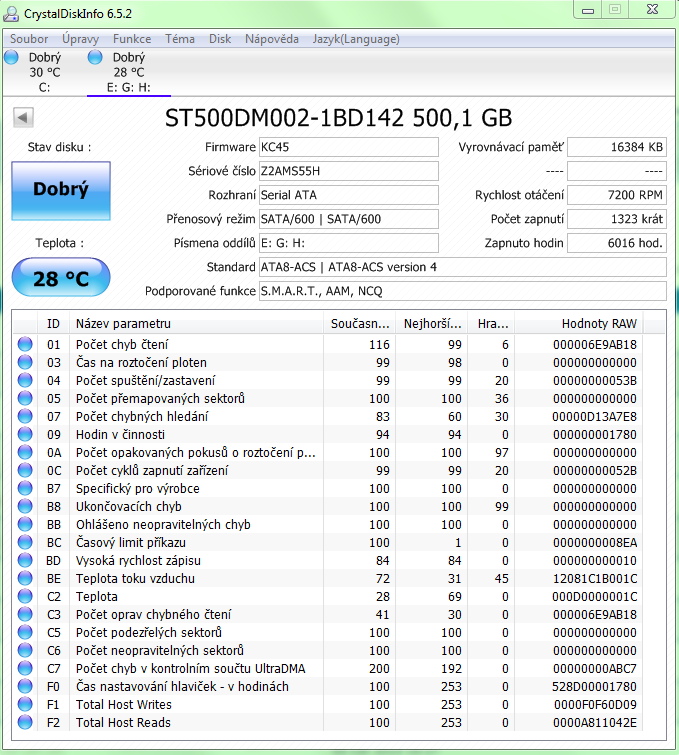Click the serial number field Z2AMS55H
Screen dimensions: 679x755
(x=349, y=171)
